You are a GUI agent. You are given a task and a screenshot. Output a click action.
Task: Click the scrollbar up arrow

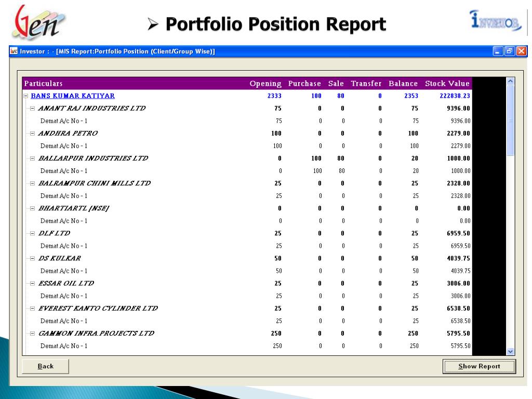(510, 81)
